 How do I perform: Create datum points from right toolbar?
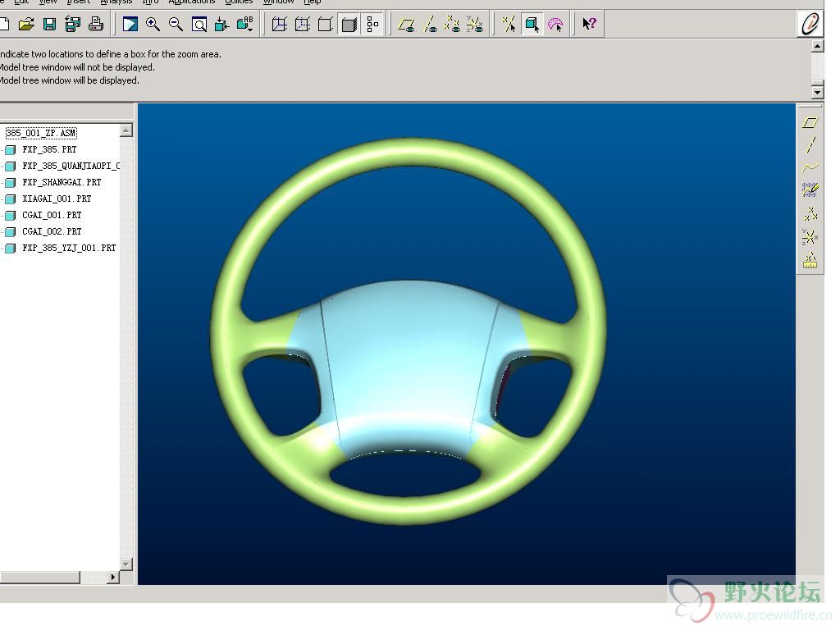pyautogui.click(x=810, y=214)
